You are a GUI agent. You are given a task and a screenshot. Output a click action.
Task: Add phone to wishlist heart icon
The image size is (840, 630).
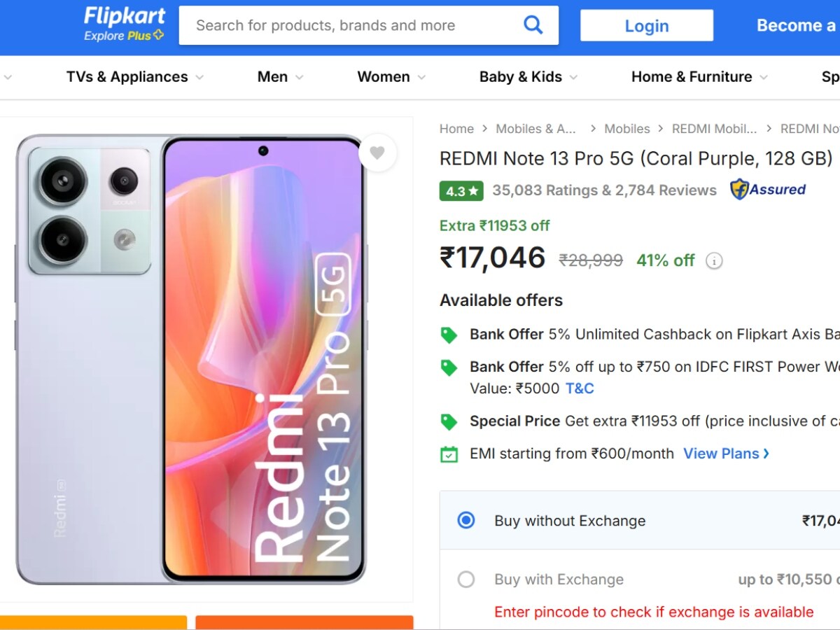[377, 153]
